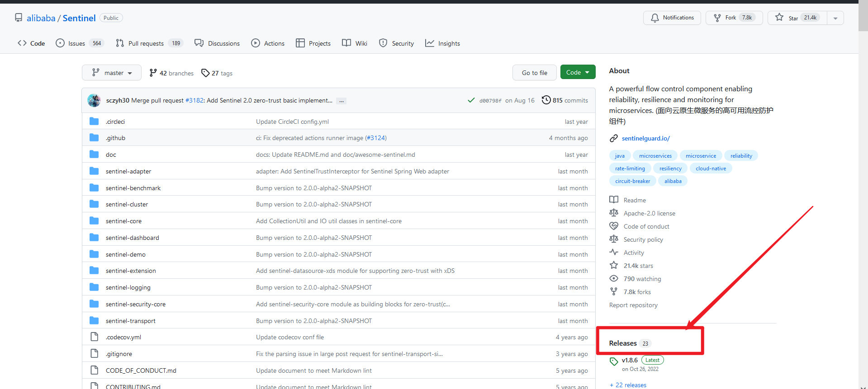Expand the master branch selector
868x389 pixels.
click(112, 73)
